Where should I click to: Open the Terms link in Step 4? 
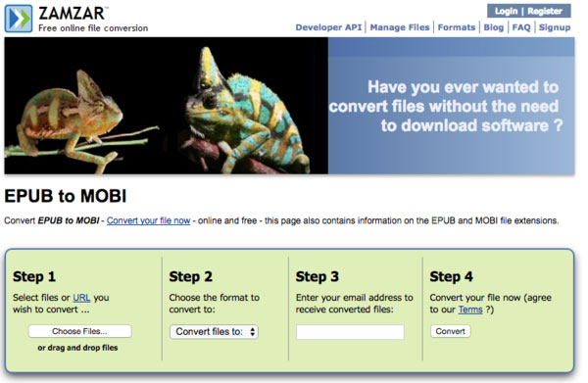pyautogui.click(x=470, y=310)
